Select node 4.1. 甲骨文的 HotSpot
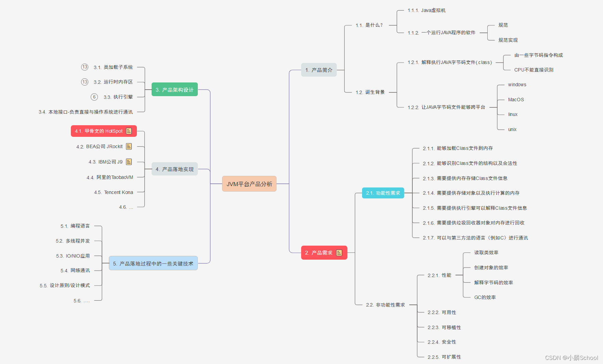The height and width of the screenshot is (364, 603). coord(104,131)
